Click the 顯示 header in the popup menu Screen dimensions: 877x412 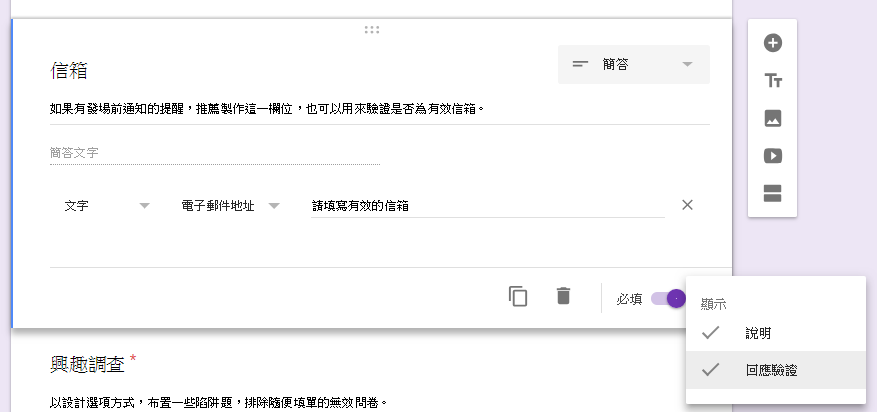click(x=714, y=305)
